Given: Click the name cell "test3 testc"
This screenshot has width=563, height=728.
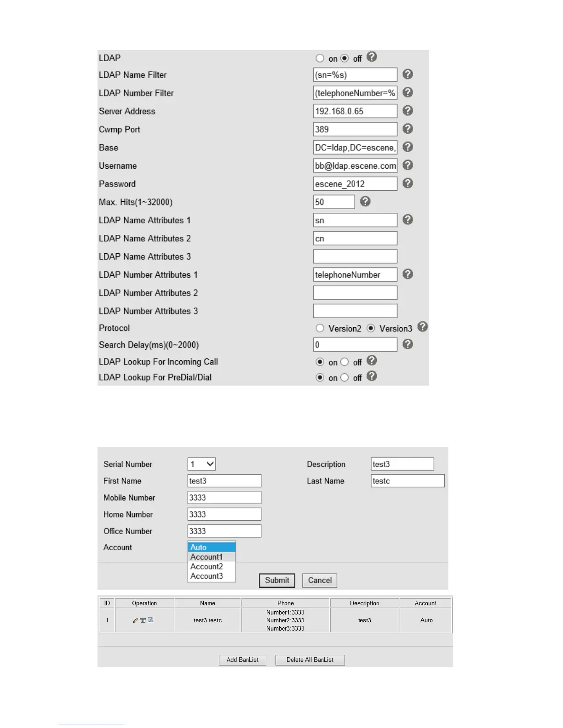Looking at the screenshot, I should 207,620.
